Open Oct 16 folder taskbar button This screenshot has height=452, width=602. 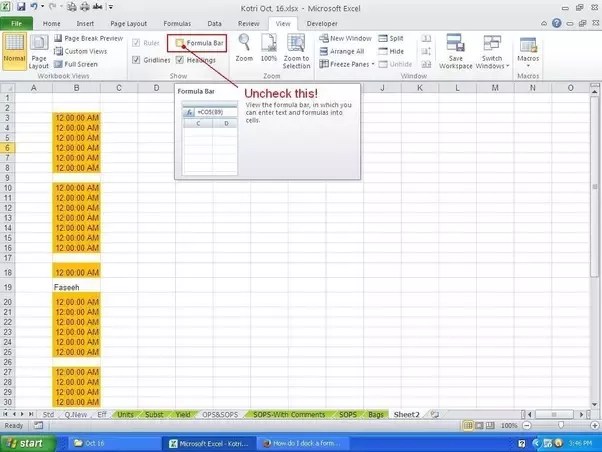pos(113,444)
